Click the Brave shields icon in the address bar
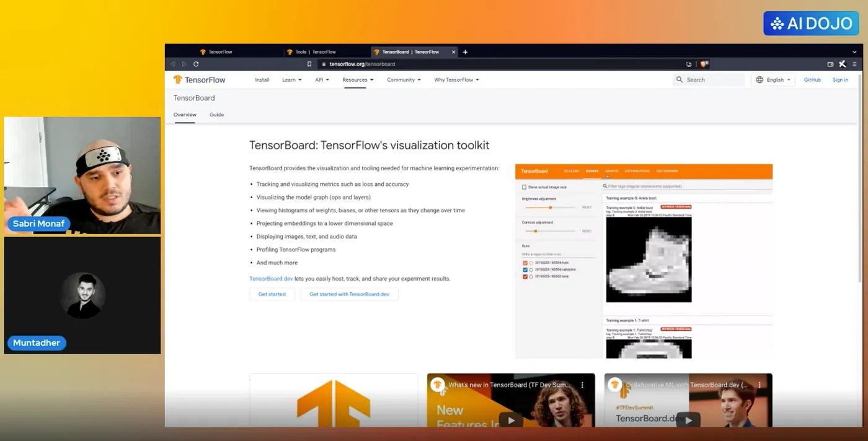 click(x=703, y=64)
